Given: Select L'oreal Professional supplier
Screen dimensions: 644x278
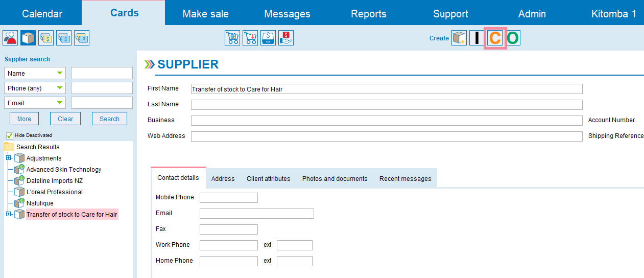Looking at the screenshot, I should coord(55,192).
